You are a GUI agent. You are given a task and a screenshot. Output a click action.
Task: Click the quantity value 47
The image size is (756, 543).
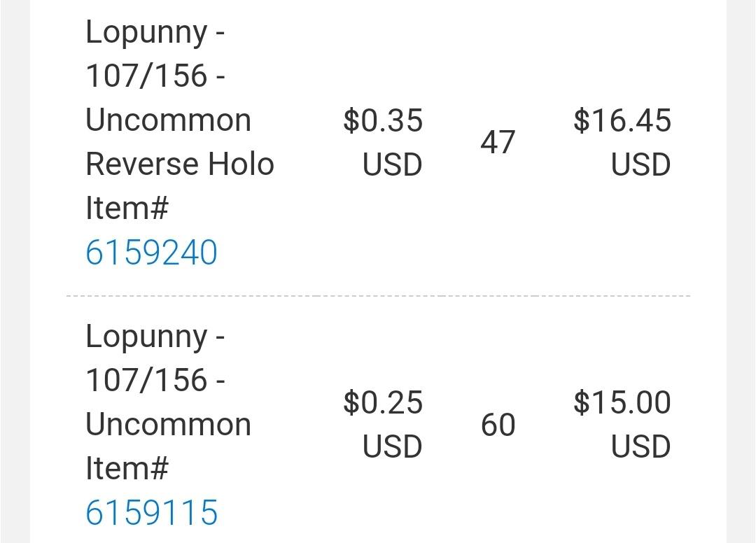click(498, 142)
